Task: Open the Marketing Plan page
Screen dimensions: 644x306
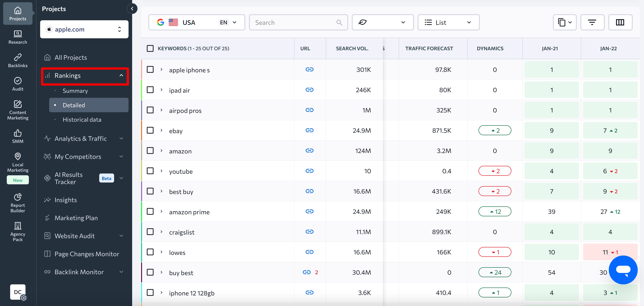Action: click(76, 218)
